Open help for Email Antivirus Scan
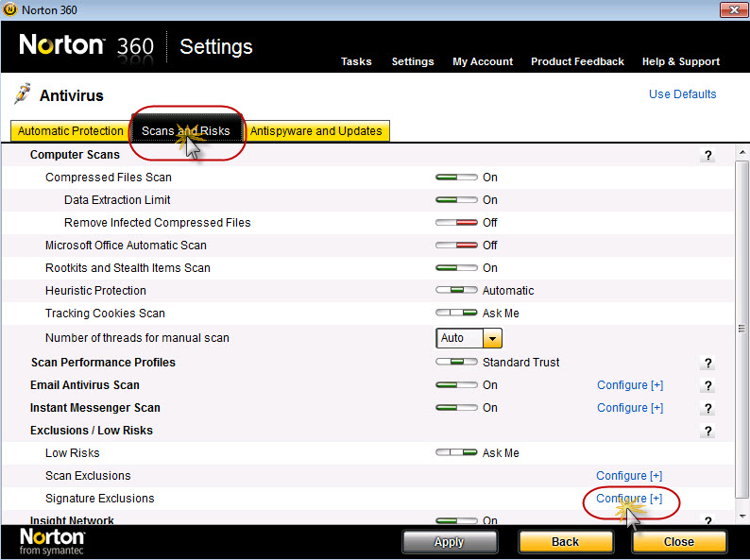Image resolution: width=750 pixels, height=560 pixels. point(707,385)
